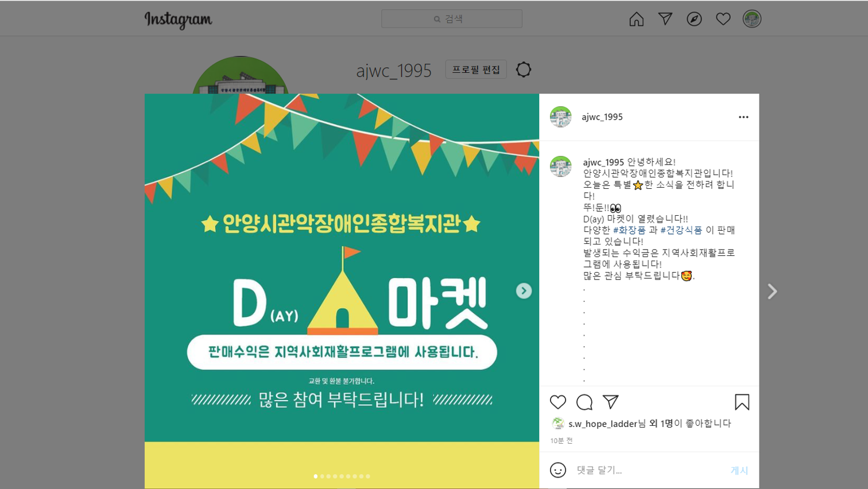Open the Activity heart icon in header
The image size is (868, 489).
(723, 19)
